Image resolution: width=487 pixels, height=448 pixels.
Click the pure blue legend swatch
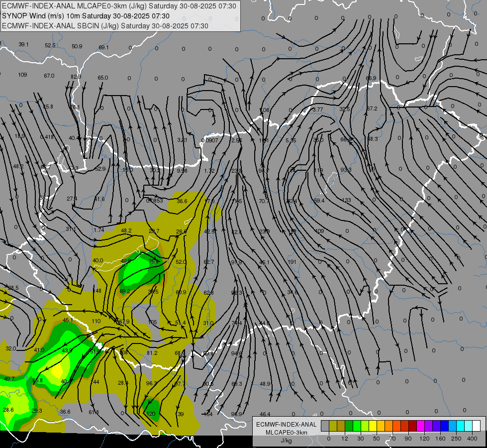point(444,426)
